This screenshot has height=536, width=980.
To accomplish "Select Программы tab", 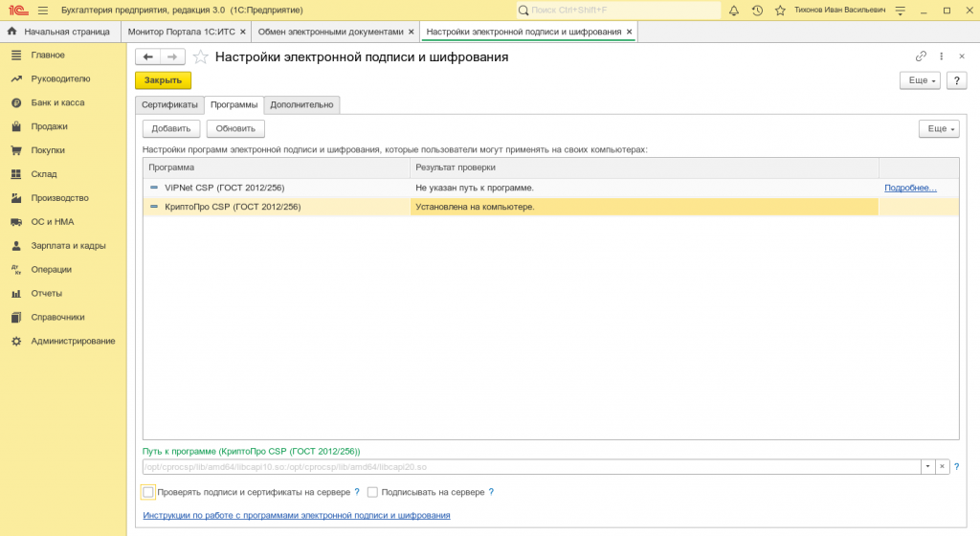I will (234, 105).
